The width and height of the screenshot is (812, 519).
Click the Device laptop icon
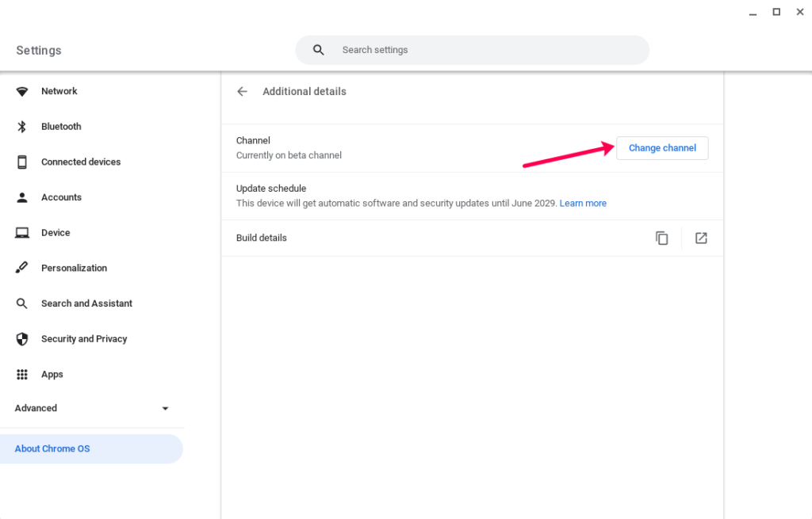pos(21,233)
